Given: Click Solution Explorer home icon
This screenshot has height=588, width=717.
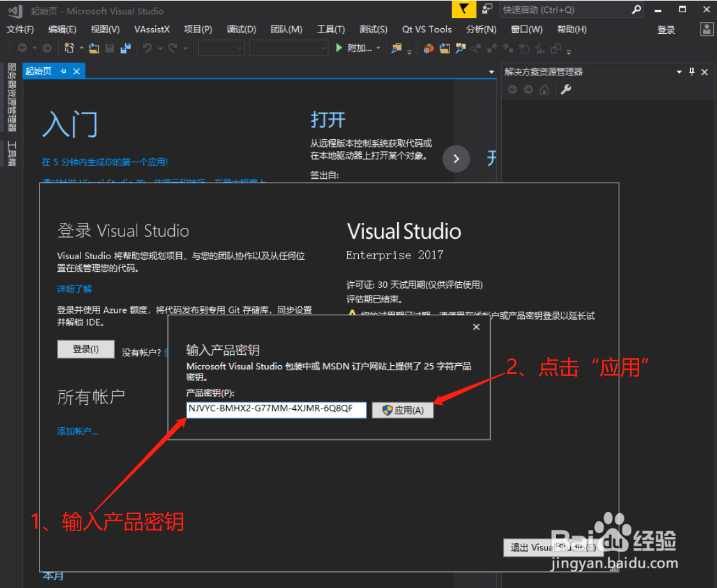Looking at the screenshot, I should pos(544,89).
